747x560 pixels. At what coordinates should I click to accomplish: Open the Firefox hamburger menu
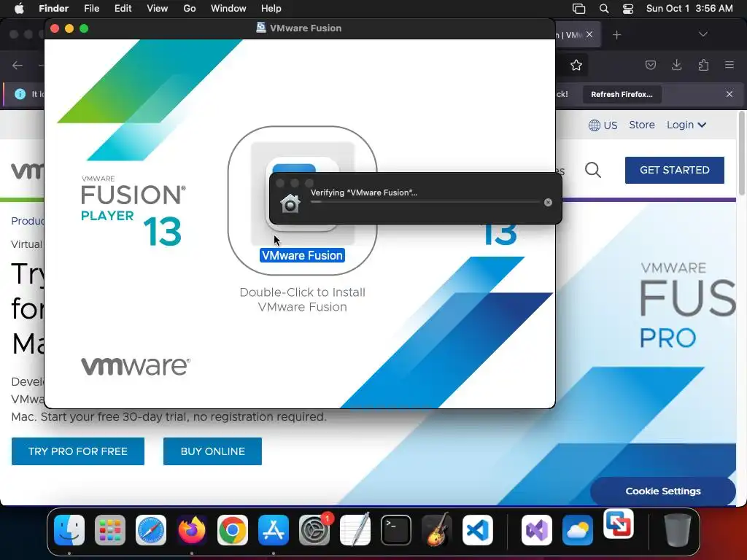click(729, 65)
